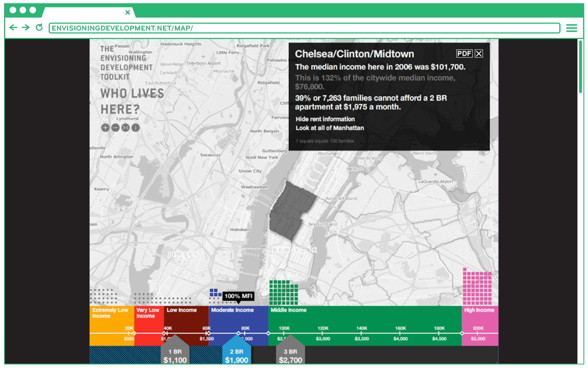The width and height of the screenshot is (588, 368).
Task: Click the address bar URL field
Action: pyautogui.click(x=304, y=28)
